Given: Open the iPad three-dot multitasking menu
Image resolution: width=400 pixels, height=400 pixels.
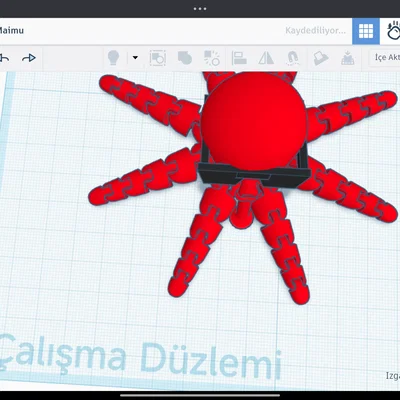Looking at the screenshot, I should tap(200, 9).
